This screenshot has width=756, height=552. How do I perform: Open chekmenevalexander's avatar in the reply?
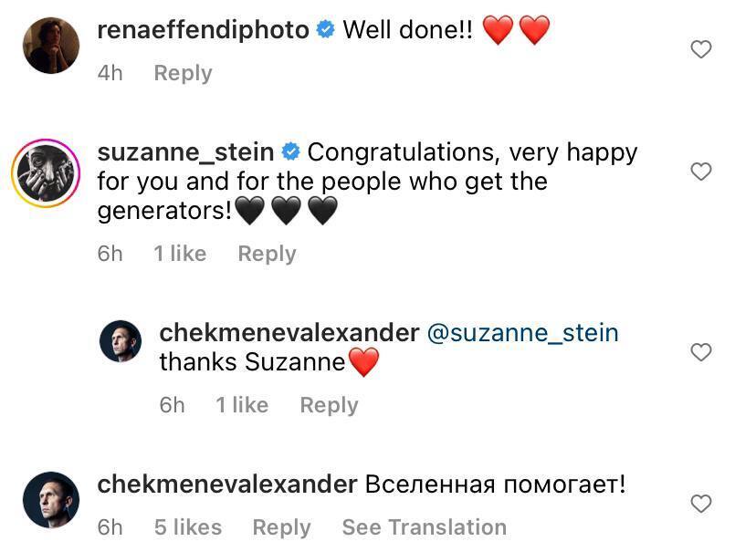pyautogui.click(x=121, y=341)
